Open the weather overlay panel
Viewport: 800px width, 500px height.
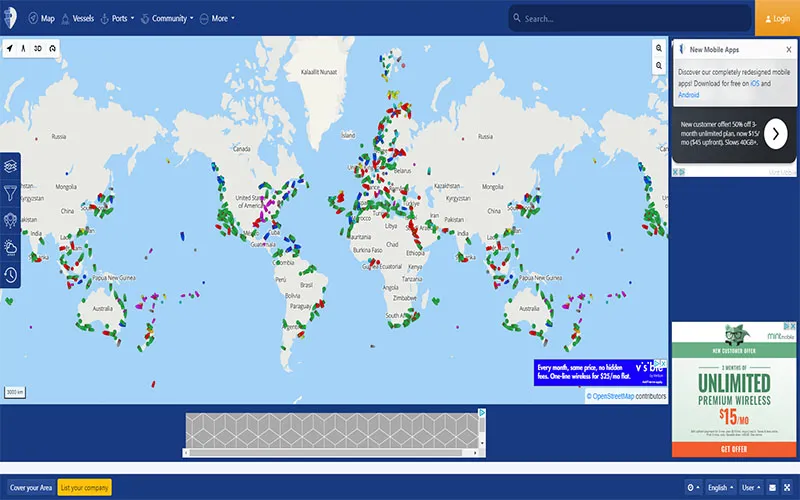point(10,247)
